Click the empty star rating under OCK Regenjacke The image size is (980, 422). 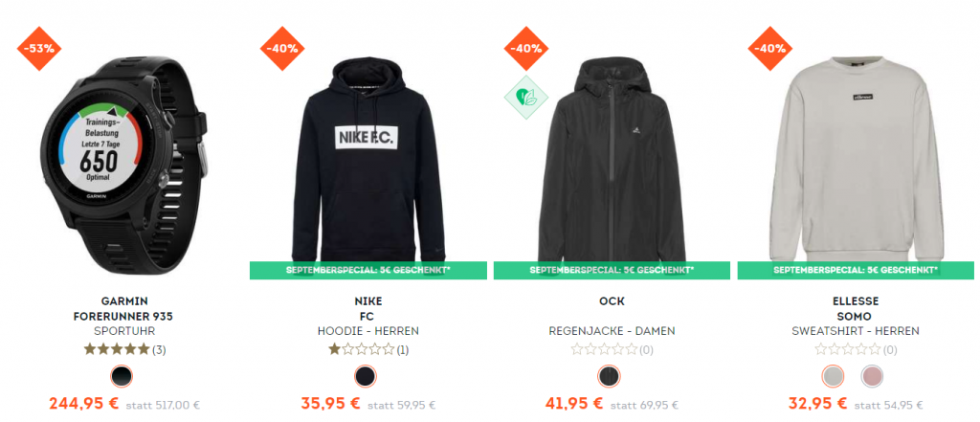point(605,349)
